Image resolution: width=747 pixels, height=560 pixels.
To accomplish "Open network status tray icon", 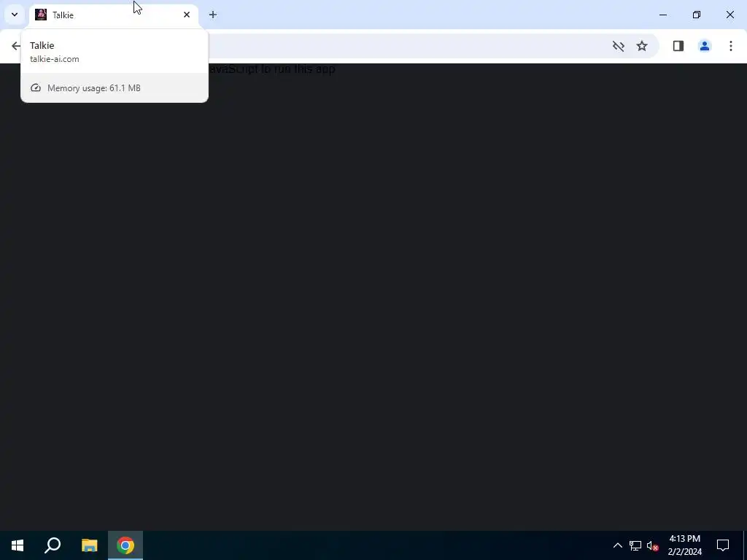I will 635,545.
